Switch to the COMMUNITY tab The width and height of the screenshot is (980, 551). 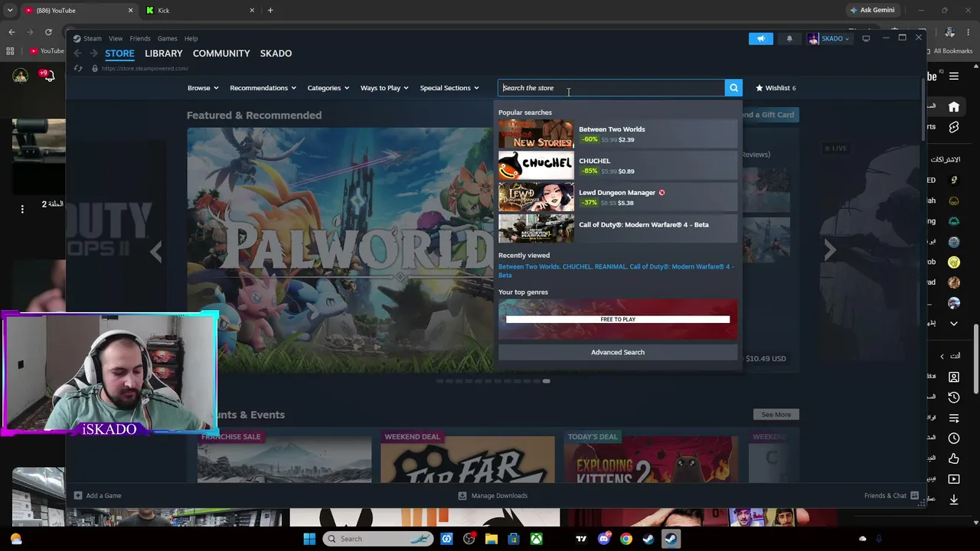tap(221, 54)
